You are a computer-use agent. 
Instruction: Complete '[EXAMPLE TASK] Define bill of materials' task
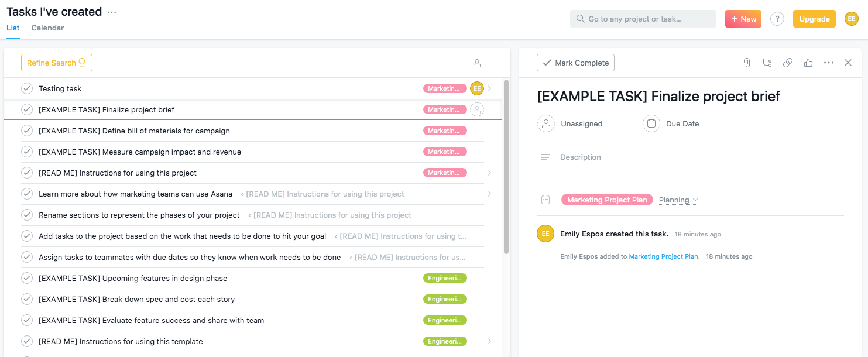(27, 130)
